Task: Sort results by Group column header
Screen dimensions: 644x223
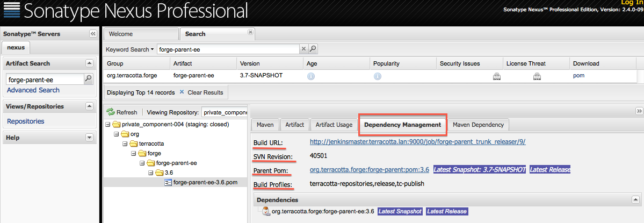Action: coord(137,63)
